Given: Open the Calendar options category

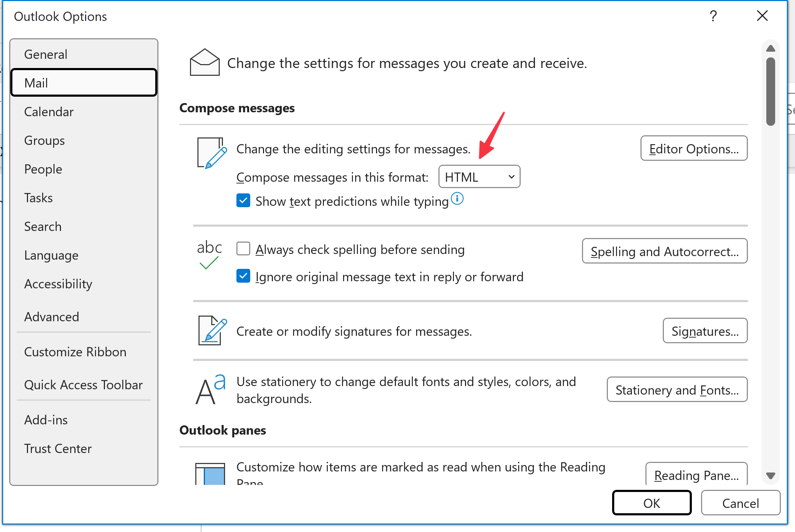Looking at the screenshot, I should point(84,112).
